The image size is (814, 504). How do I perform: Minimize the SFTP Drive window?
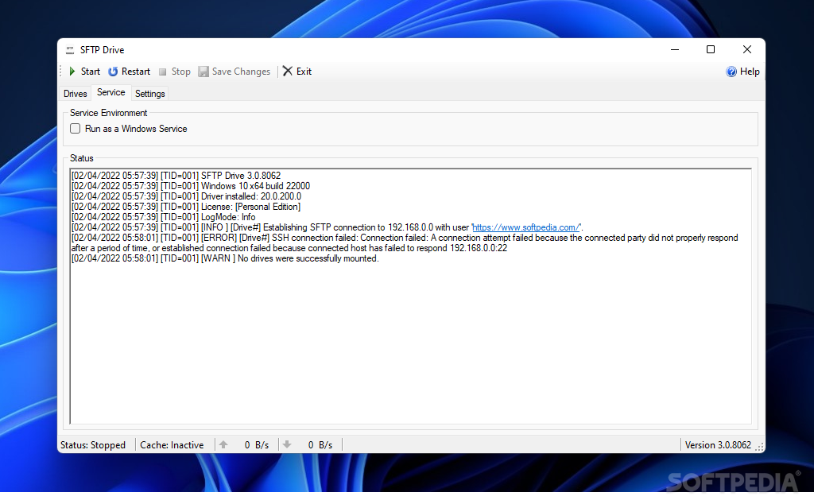675,49
